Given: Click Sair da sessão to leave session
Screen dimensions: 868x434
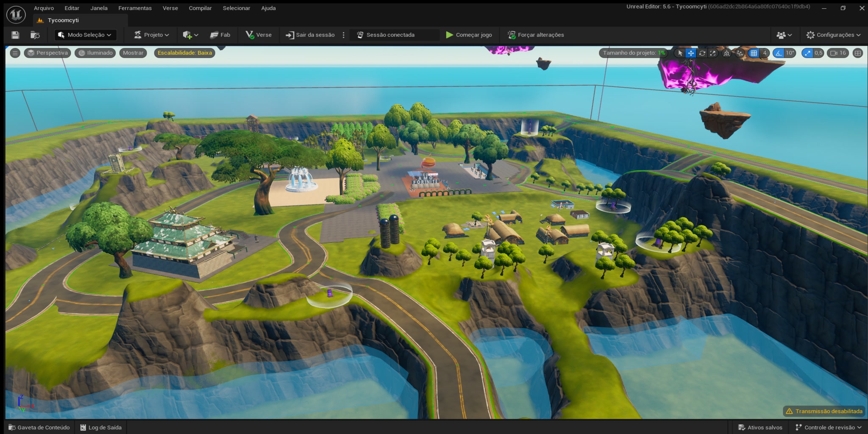Looking at the screenshot, I should click(x=310, y=35).
